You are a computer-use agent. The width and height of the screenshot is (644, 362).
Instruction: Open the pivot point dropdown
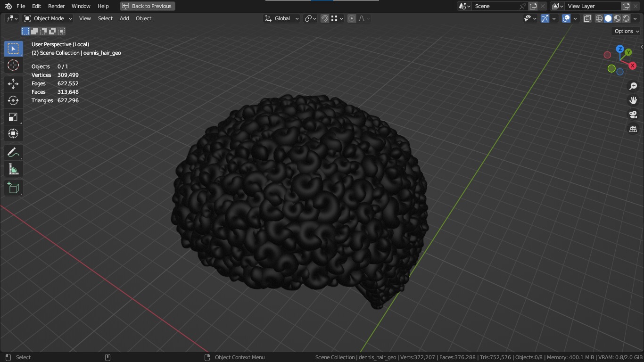point(310,18)
